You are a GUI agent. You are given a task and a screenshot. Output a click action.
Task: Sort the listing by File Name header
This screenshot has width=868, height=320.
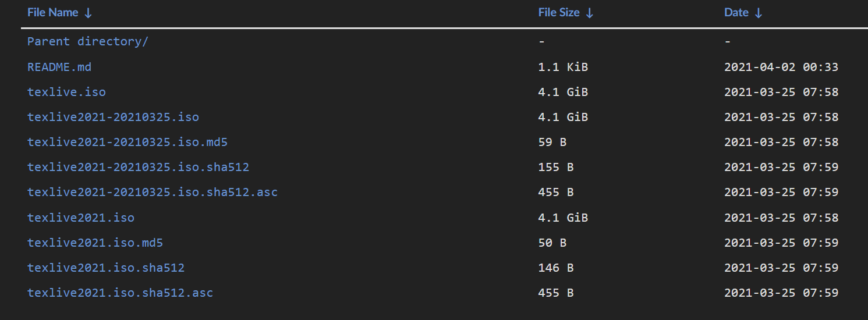coord(53,13)
